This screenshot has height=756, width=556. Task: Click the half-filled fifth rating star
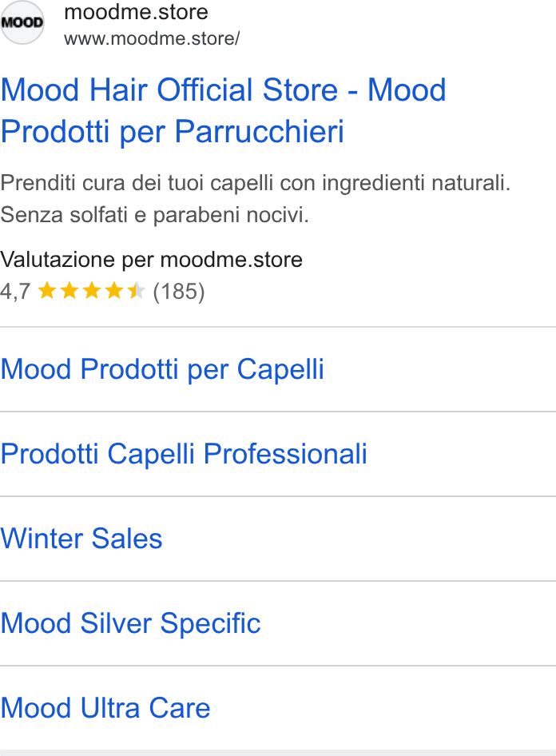[x=136, y=291]
